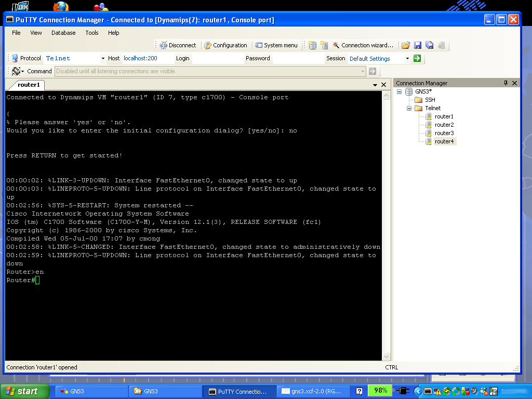Open the Help menu
The height and width of the screenshot is (399, 532).
pos(114,33)
